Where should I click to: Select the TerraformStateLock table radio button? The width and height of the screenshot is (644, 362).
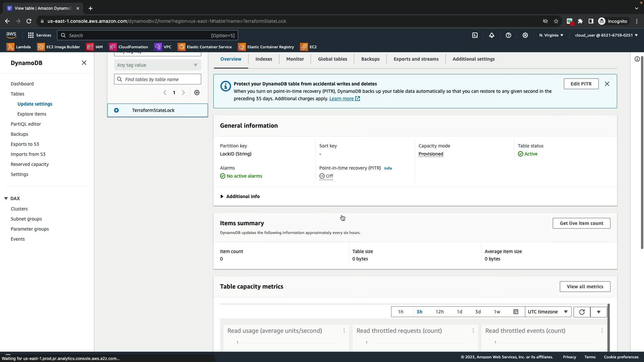(x=116, y=110)
